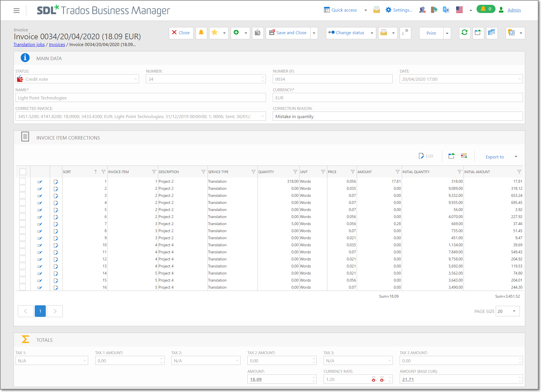
Task: Click the Amount field stepper arrows
Action: pos(314,379)
